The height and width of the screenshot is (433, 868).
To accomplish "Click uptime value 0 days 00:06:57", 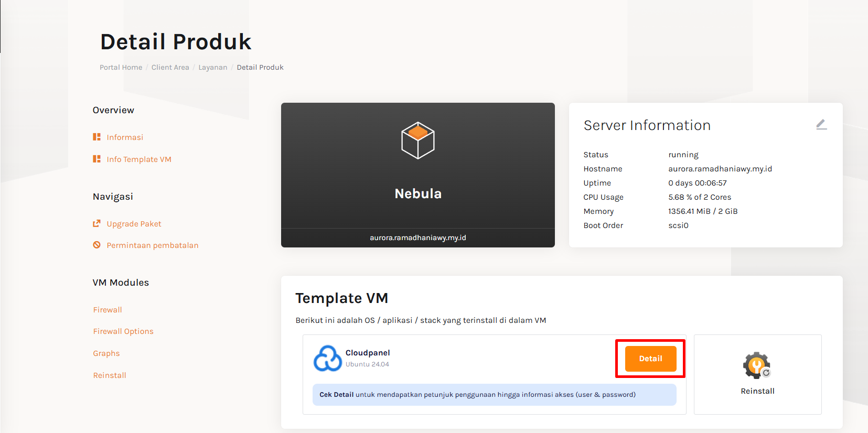I will (698, 183).
